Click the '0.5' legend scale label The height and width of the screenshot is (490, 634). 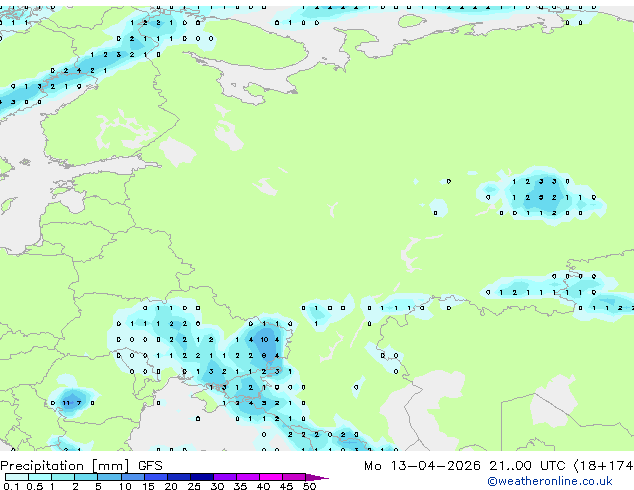(34, 486)
